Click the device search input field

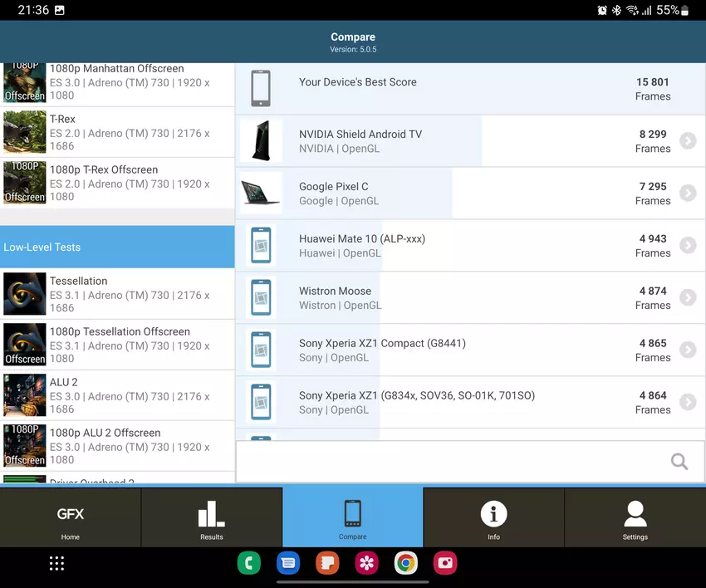tap(449, 462)
